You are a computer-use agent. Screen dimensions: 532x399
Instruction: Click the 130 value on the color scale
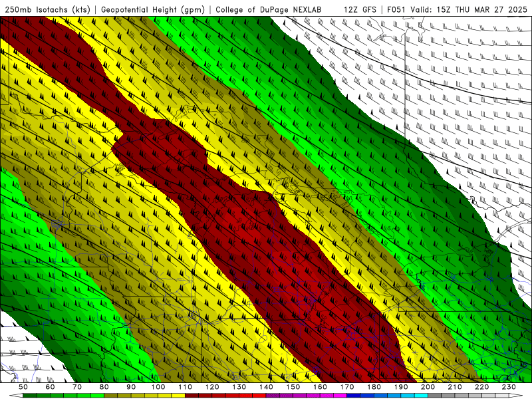click(x=239, y=387)
